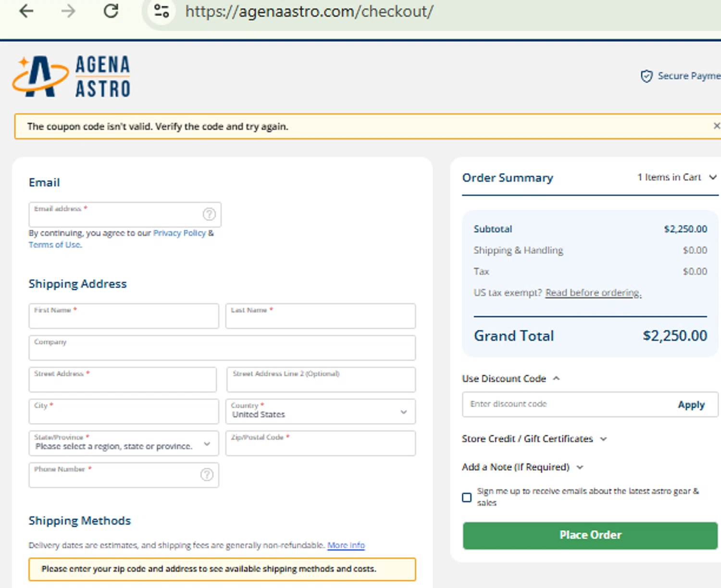The image size is (721, 588).
Task: Click the Company field
Action: click(x=222, y=348)
